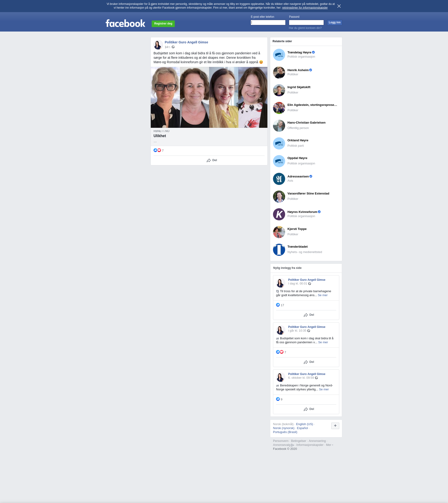
Task: Open Oppdal Høyre page avatar
Action: click(279, 161)
